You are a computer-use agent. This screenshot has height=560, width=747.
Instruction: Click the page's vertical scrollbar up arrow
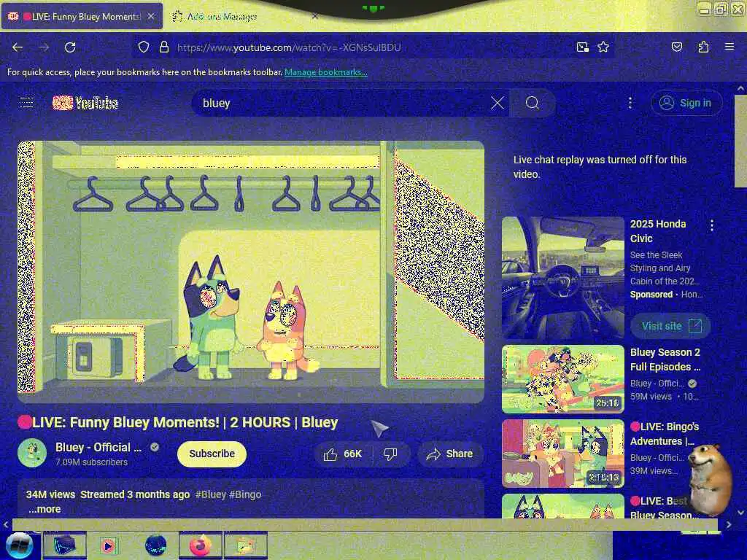740,88
